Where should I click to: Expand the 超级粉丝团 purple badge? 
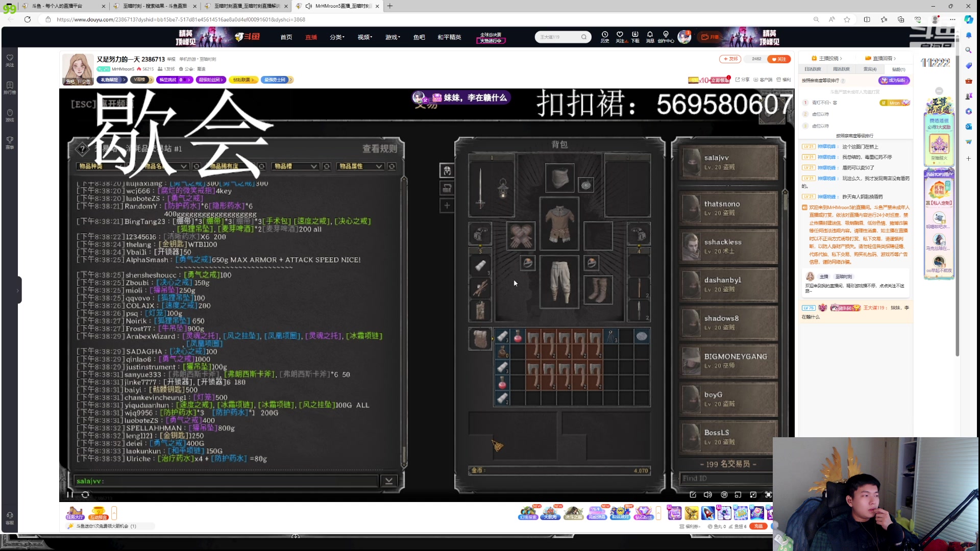[211, 80]
